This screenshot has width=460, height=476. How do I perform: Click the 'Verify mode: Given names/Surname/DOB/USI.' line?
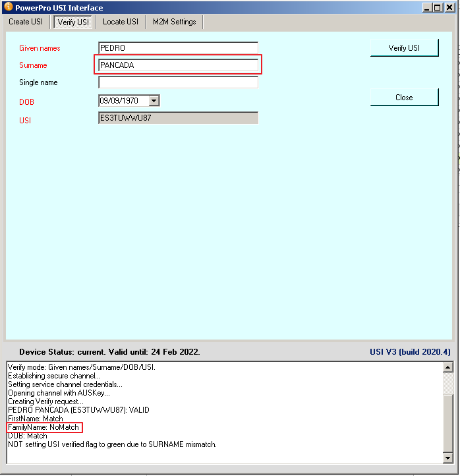pos(82,367)
